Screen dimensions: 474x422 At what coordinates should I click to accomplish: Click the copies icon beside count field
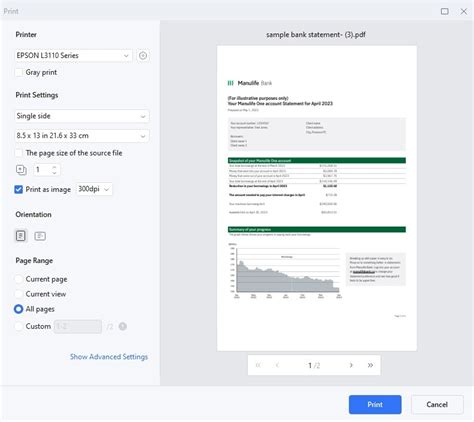[21, 170]
